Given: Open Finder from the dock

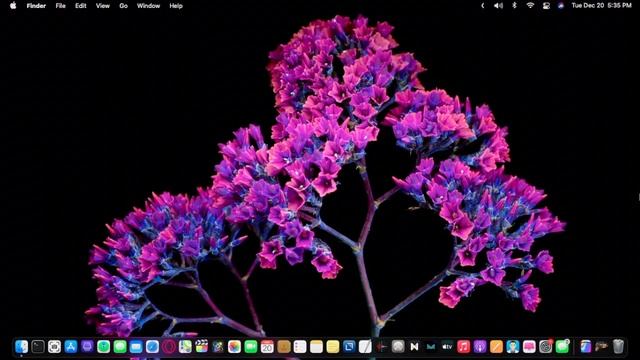Looking at the screenshot, I should tap(22, 347).
